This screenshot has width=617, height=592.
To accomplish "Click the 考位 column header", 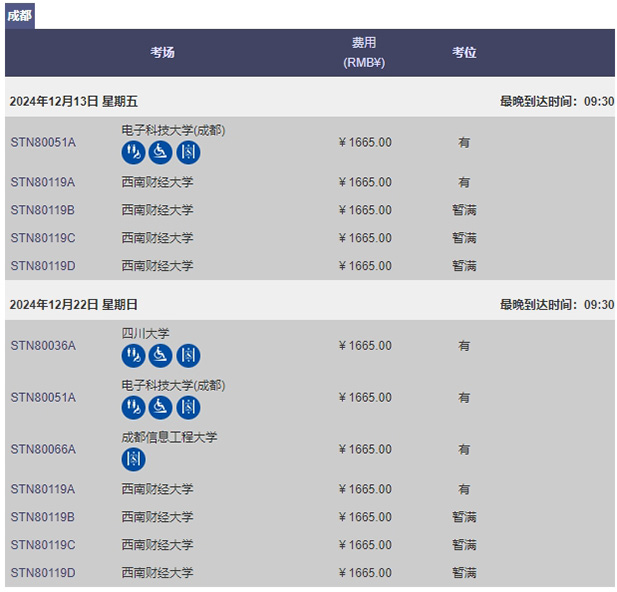I will click(x=464, y=52).
